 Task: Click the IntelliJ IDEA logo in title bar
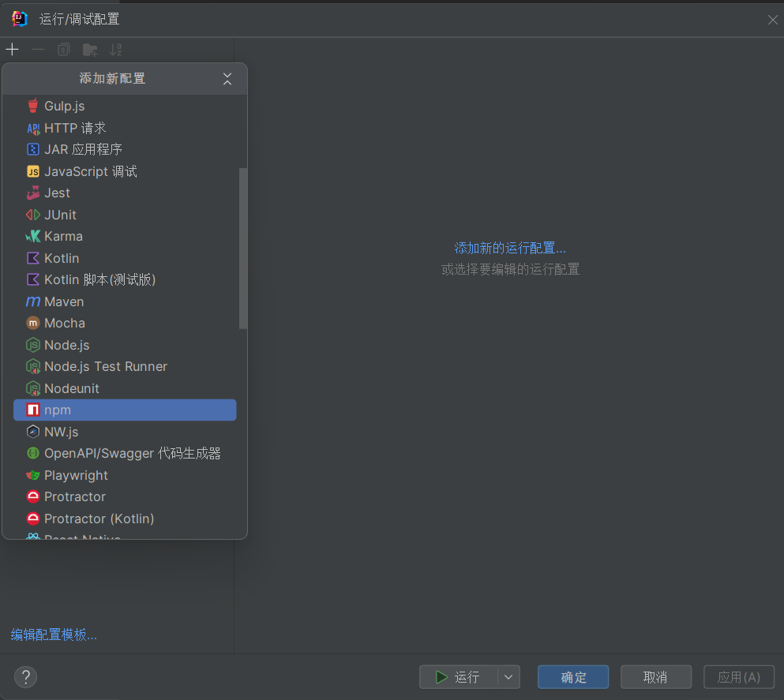(20, 19)
